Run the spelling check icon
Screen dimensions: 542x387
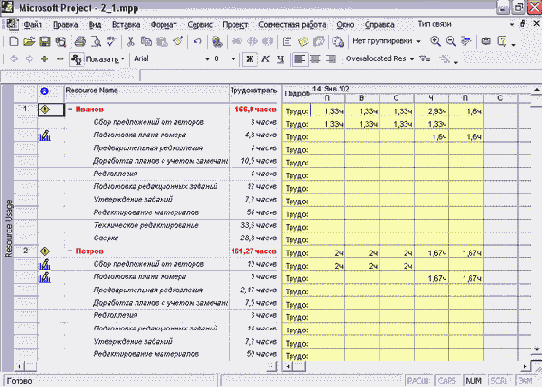pyautogui.click(x=111, y=42)
